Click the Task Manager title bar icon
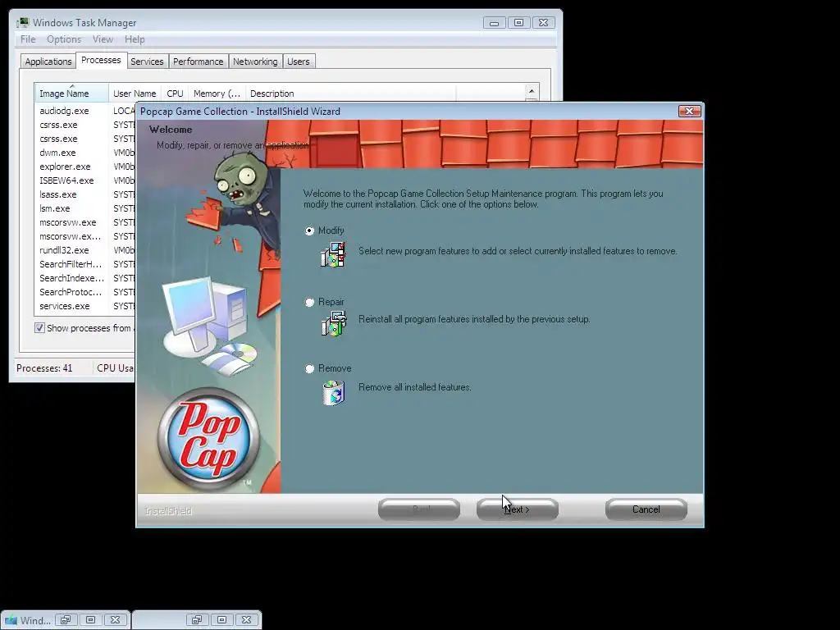The height and width of the screenshot is (630, 840). [22, 22]
